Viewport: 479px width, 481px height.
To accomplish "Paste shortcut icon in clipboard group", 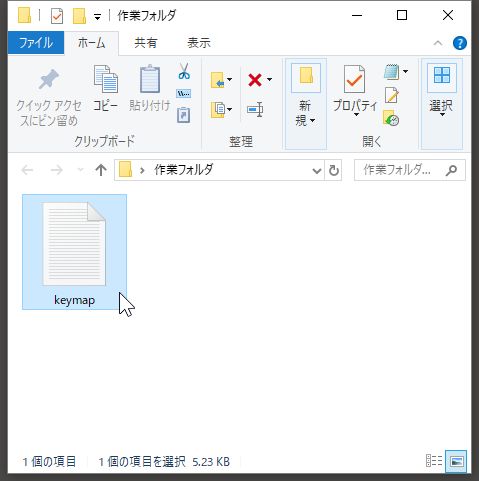I will click(x=183, y=115).
